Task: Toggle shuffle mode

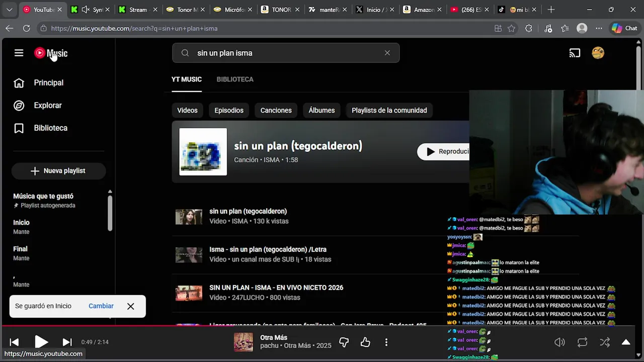Action: pos(605,342)
